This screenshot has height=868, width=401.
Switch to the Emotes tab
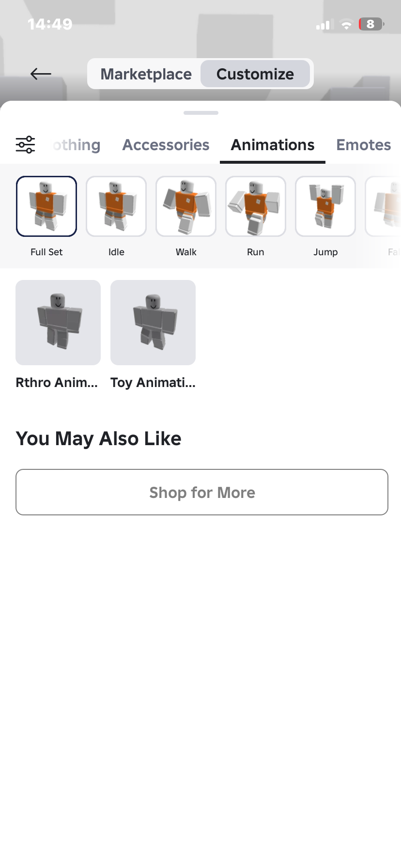(363, 145)
